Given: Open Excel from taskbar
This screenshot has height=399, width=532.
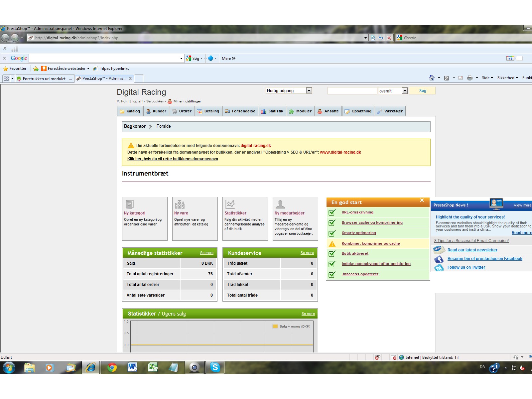Looking at the screenshot, I should coord(153,367).
